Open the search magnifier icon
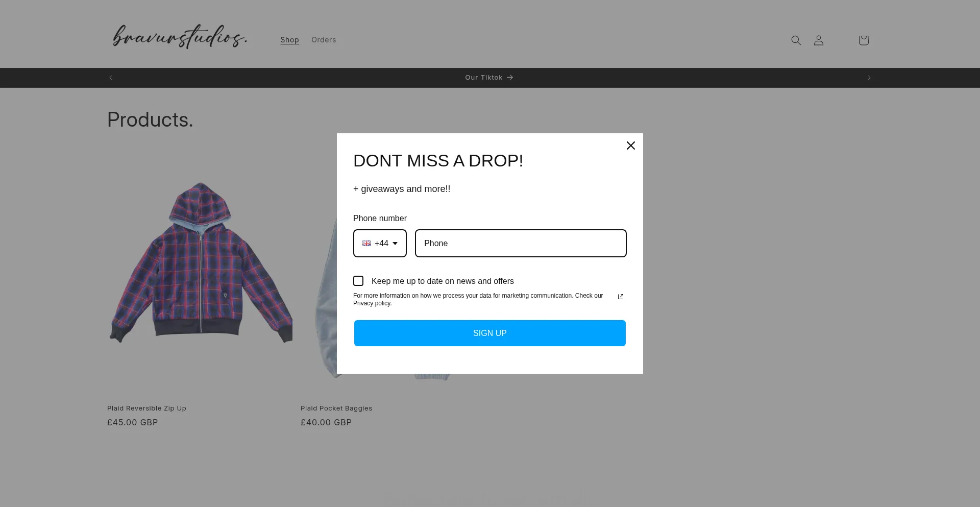Screen dimensions: 980x507 pyautogui.click(x=796, y=40)
